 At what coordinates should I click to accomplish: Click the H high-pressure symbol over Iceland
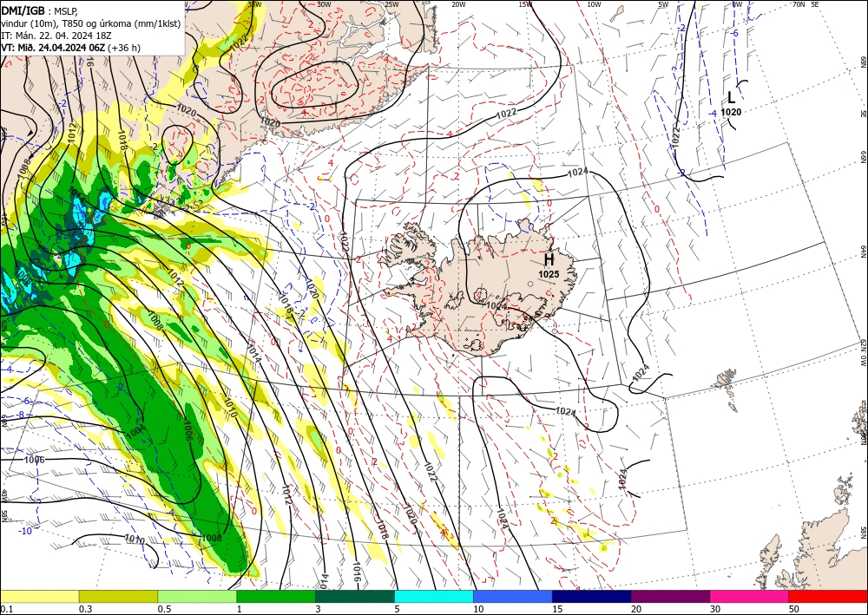point(549,259)
